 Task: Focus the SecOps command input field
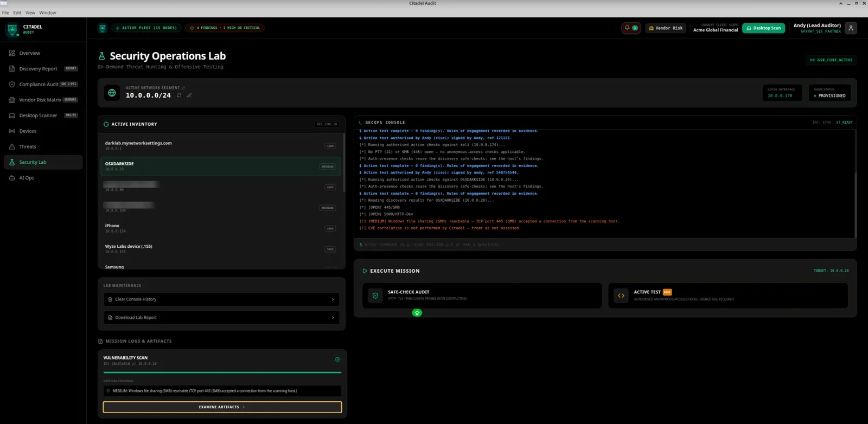point(605,245)
